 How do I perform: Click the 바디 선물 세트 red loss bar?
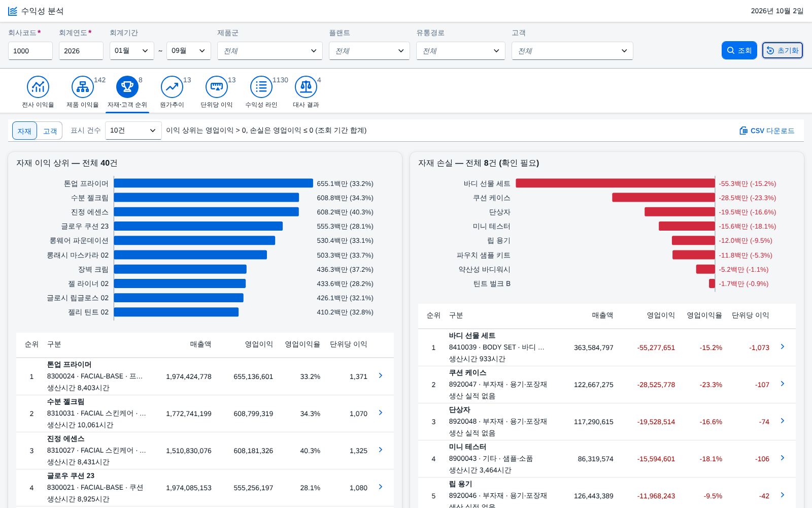(615, 183)
